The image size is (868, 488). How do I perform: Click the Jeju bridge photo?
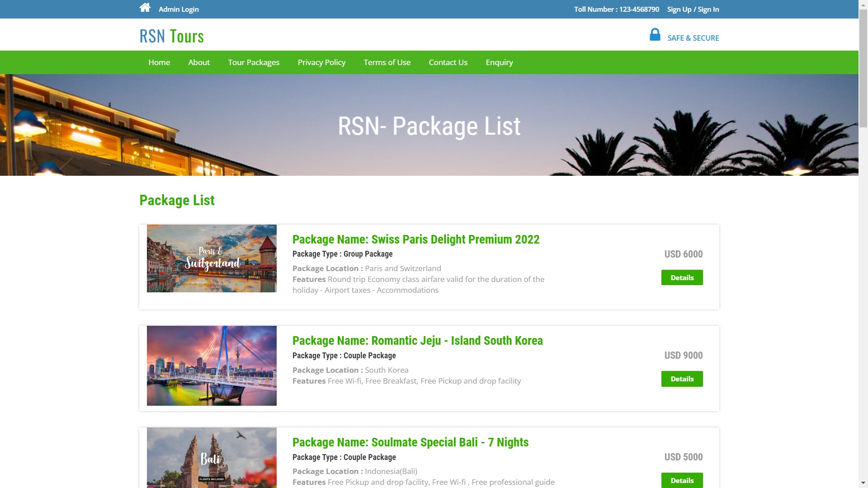(x=211, y=366)
